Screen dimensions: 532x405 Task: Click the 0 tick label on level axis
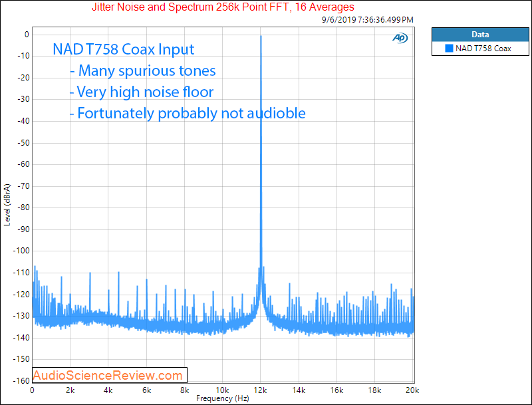[x=27, y=35]
